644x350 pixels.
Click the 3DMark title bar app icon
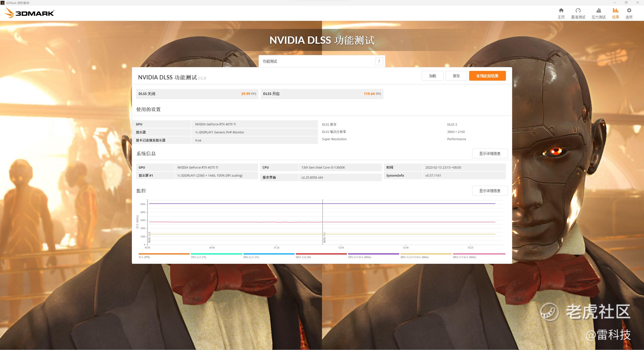(x=3, y=3)
